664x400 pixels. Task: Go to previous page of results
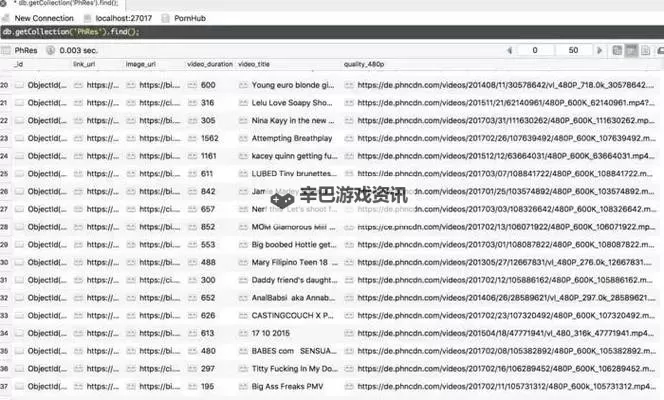509,50
